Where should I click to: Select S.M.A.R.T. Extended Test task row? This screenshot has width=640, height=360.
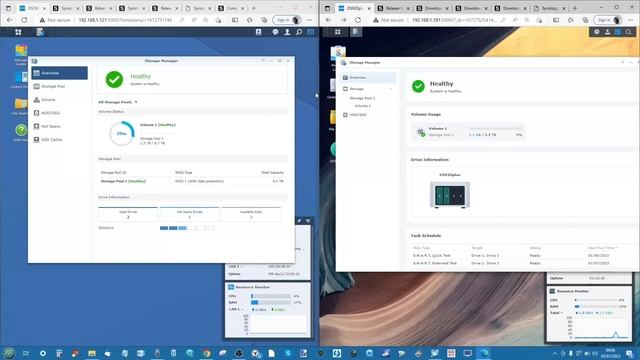click(x=523, y=263)
